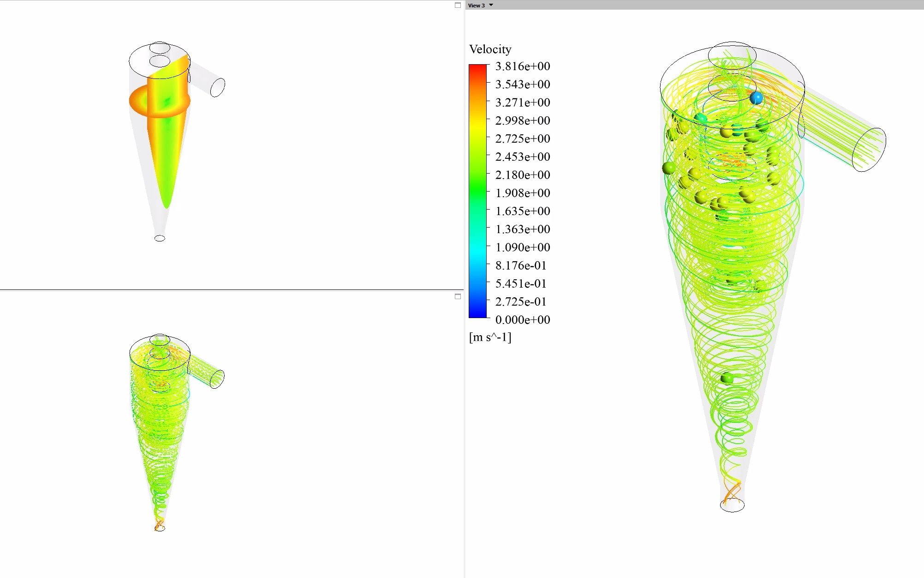Image resolution: width=924 pixels, height=578 pixels.
Task: Click legend value 1.635e+00
Action: coord(523,211)
